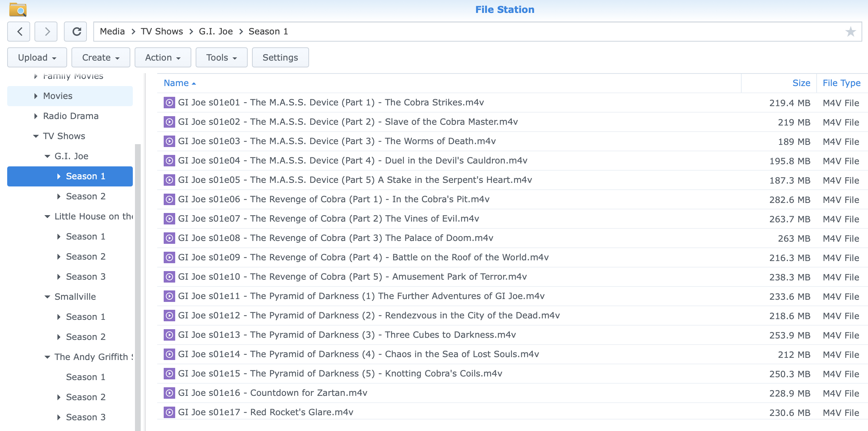Open the Upload dropdown menu
Screen dimensions: 868x431
click(x=37, y=57)
